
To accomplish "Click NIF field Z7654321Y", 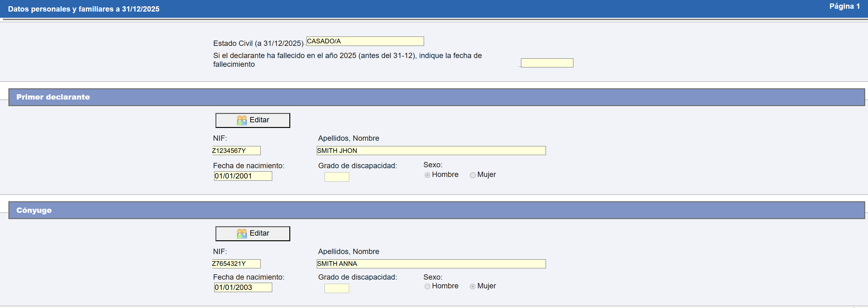I will tap(236, 263).
